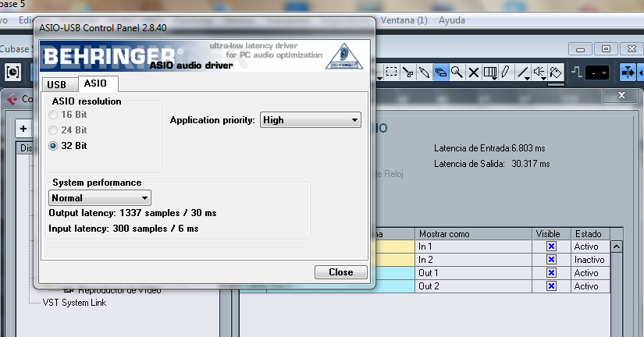Click the Out 2 name cell

click(474, 286)
